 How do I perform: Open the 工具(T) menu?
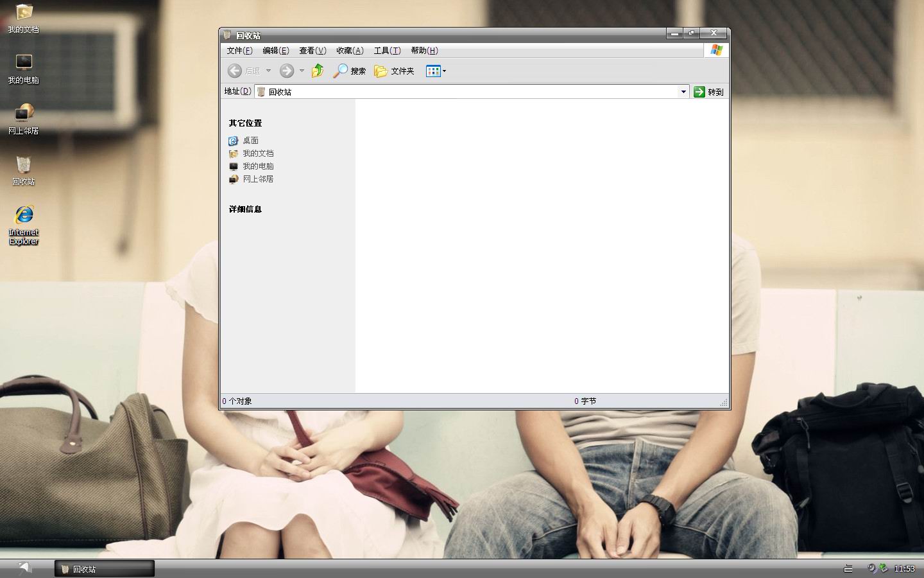coord(387,51)
